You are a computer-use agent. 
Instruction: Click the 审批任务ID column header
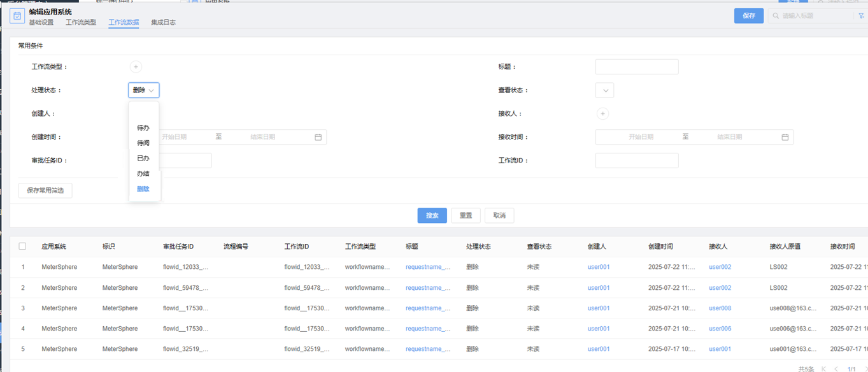pyautogui.click(x=178, y=247)
